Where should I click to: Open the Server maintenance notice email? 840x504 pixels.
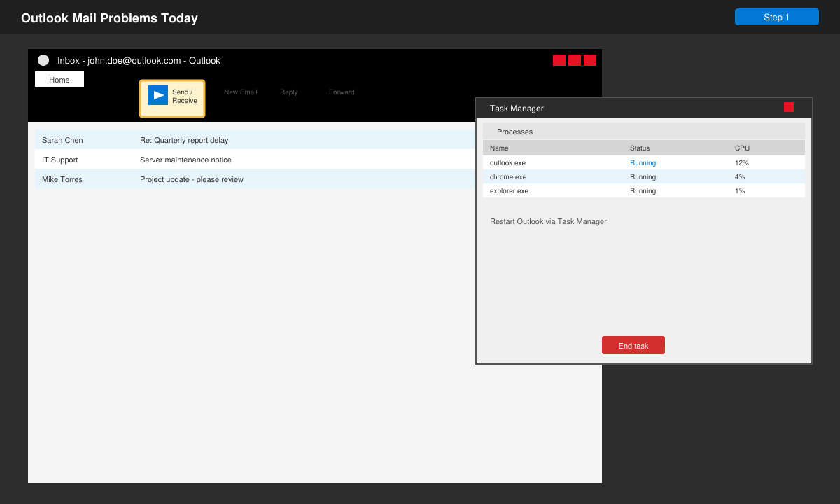(255, 160)
